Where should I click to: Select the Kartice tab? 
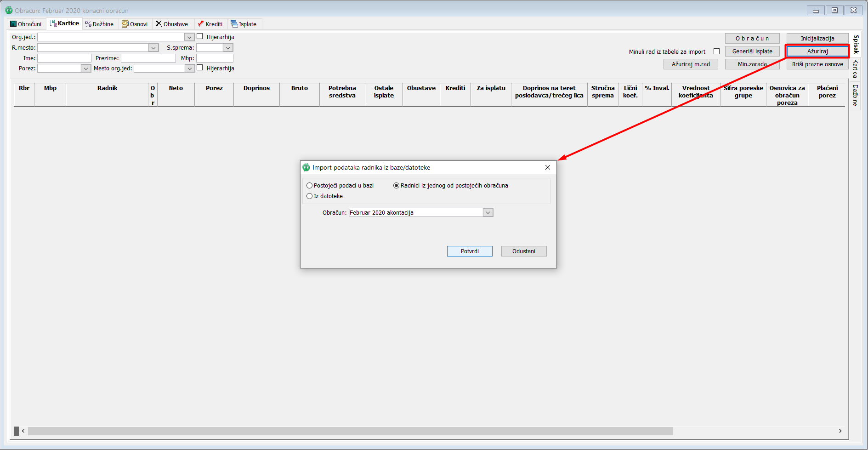(x=64, y=23)
